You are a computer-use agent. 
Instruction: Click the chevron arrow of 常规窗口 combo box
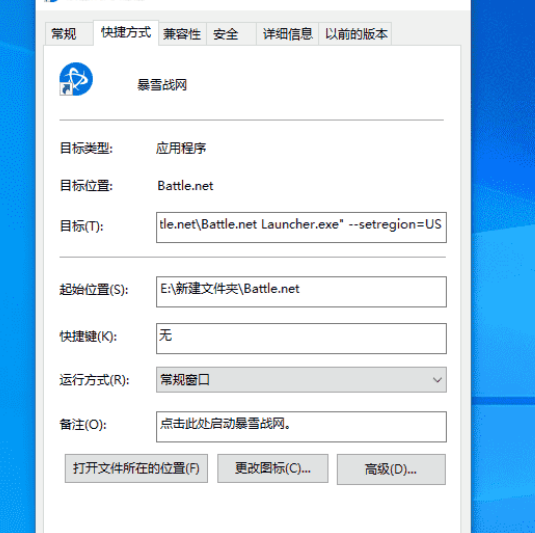point(437,380)
